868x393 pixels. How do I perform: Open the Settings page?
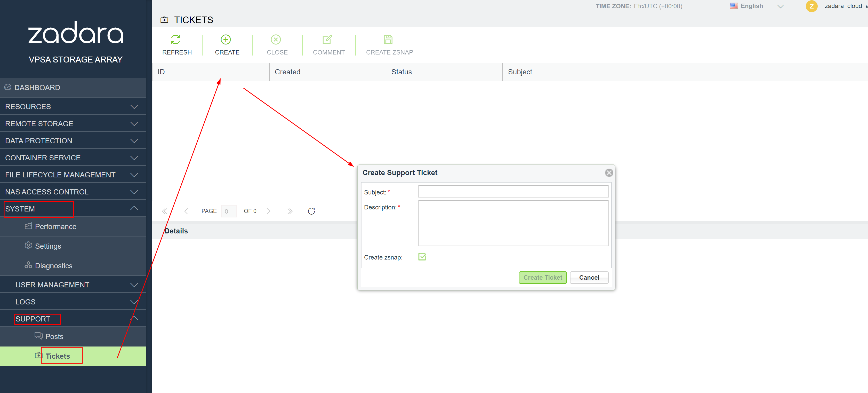[73, 246]
